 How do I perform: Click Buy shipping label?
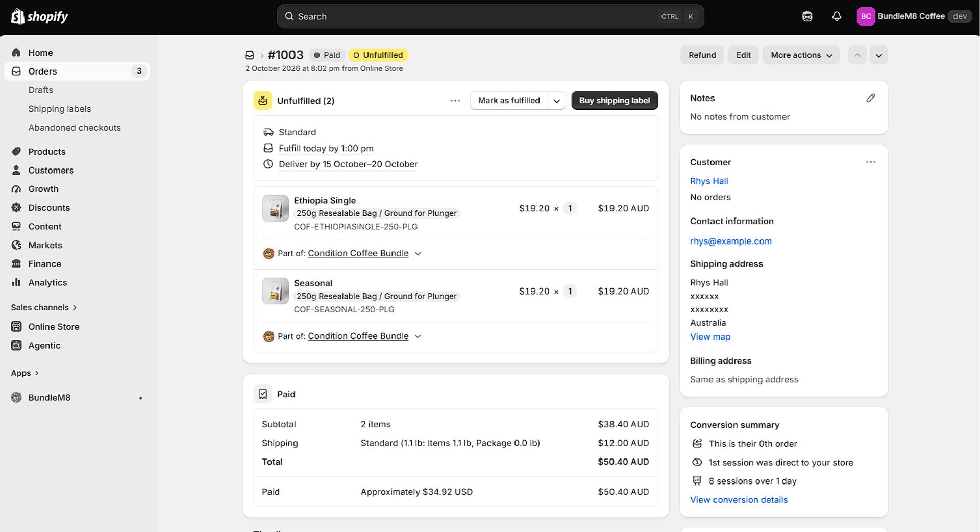615,101
